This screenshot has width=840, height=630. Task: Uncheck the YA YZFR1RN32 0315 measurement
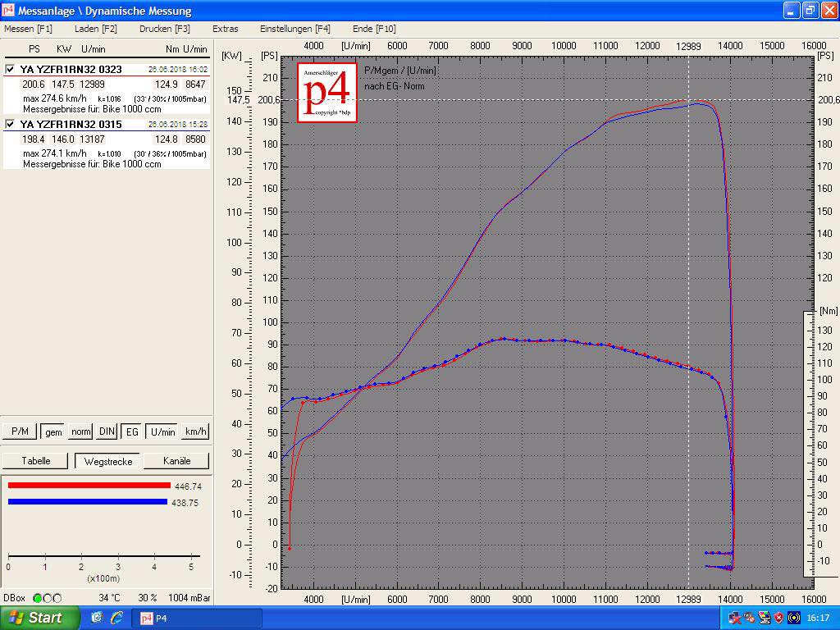[11, 125]
